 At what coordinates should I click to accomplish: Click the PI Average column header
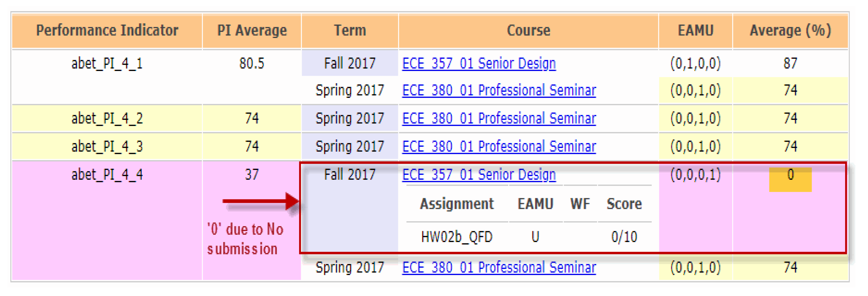(x=252, y=31)
